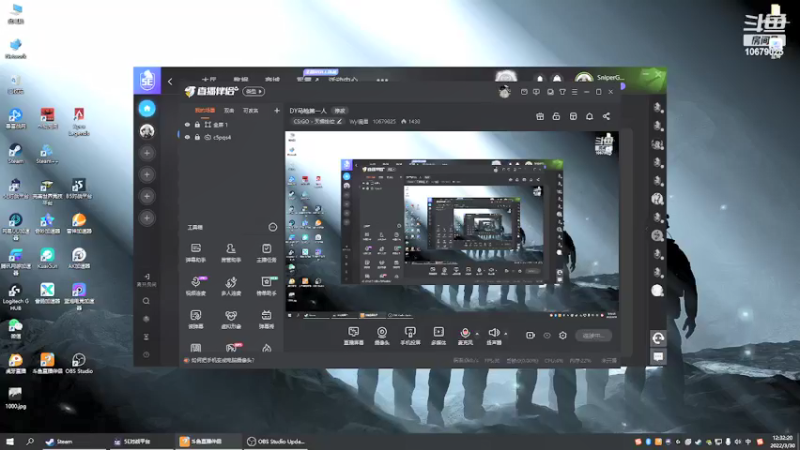Open the hamburger menu icon in the title bar
The image size is (800, 450).
[574, 92]
